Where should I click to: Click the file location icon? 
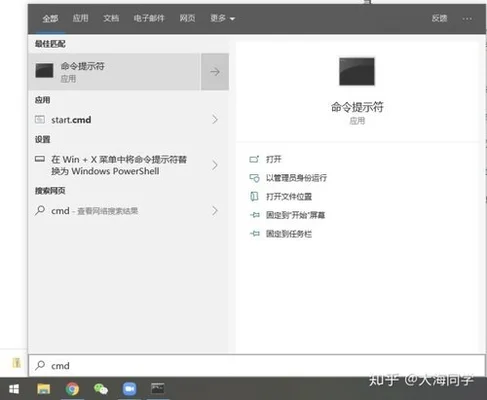point(254,197)
